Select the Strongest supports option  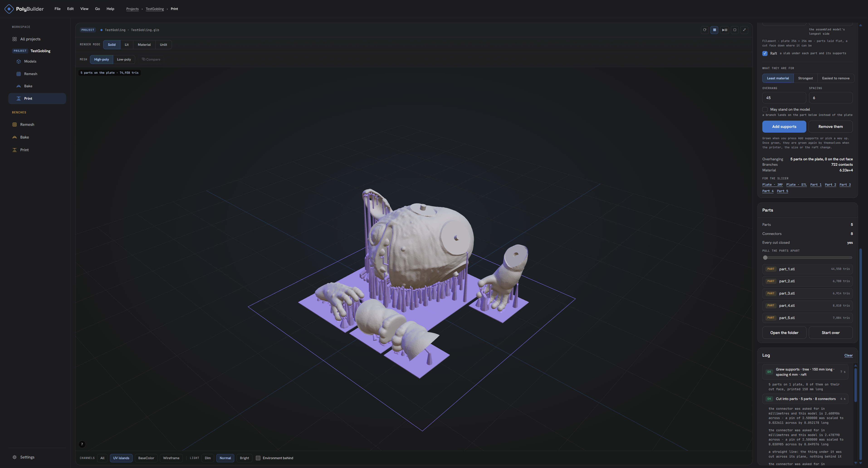click(805, 78)
